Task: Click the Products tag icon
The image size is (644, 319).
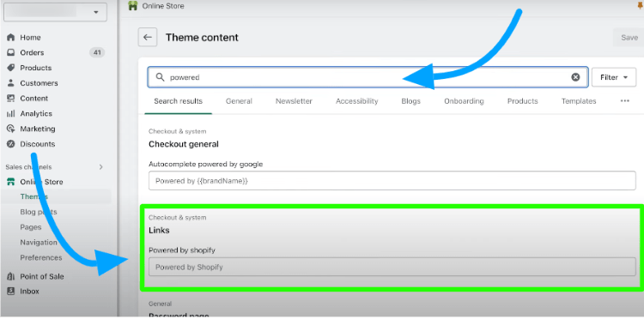Action: pyautogui.click(x=11, y=68)
